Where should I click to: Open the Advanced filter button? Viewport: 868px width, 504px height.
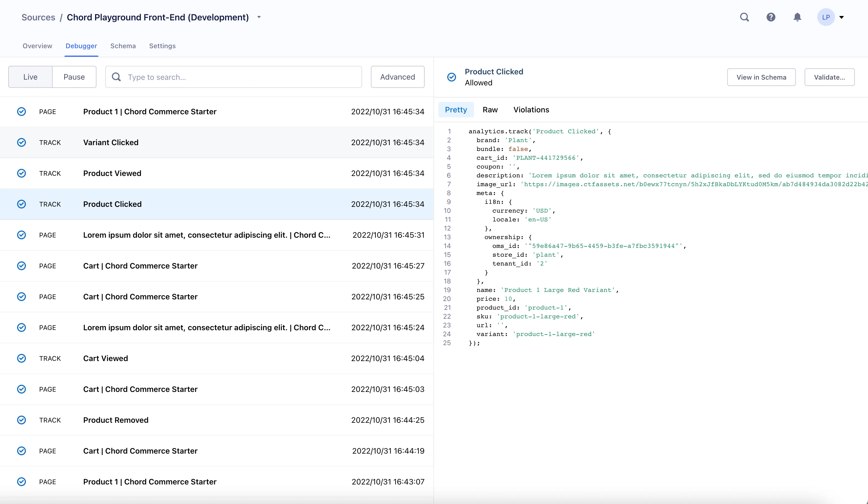tap(397, 77)
